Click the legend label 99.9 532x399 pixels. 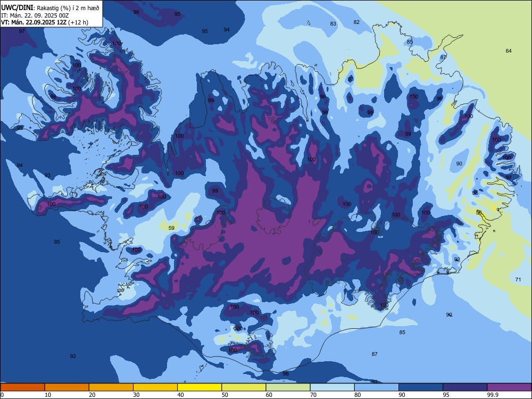(492, 395)
